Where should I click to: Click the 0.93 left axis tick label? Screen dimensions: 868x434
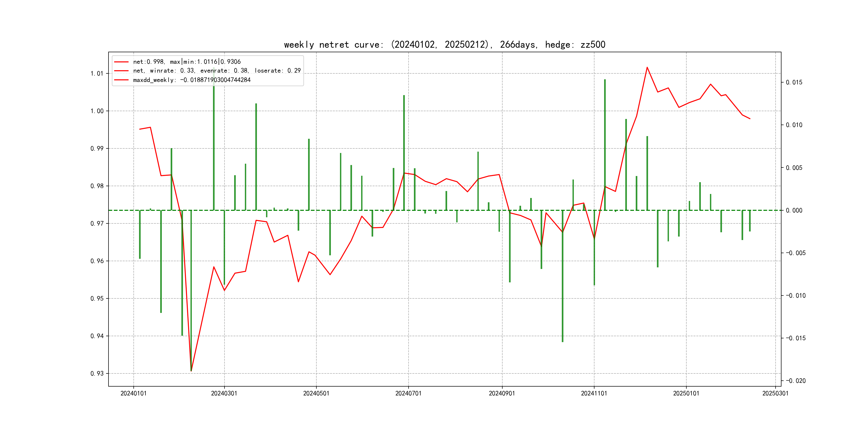[97, 373]
